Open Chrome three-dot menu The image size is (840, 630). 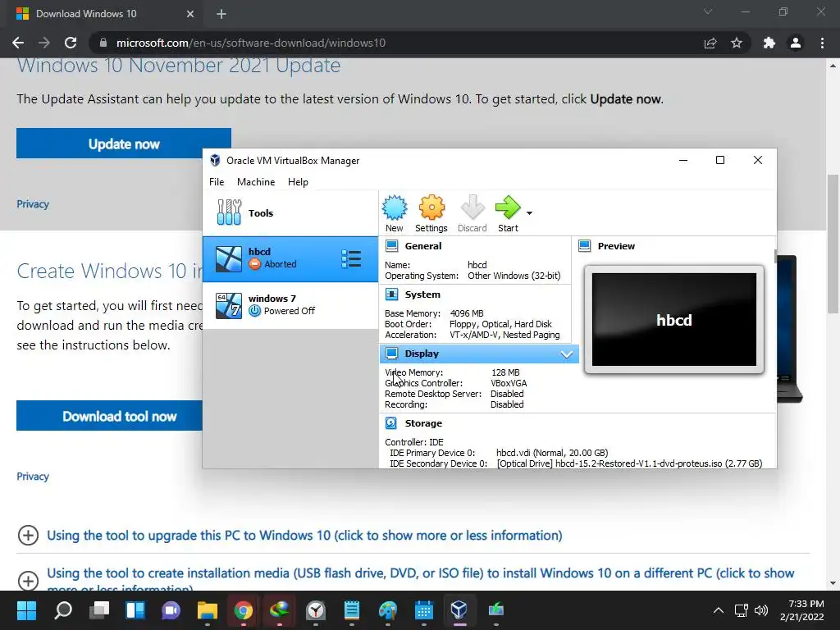pos(822,43)
